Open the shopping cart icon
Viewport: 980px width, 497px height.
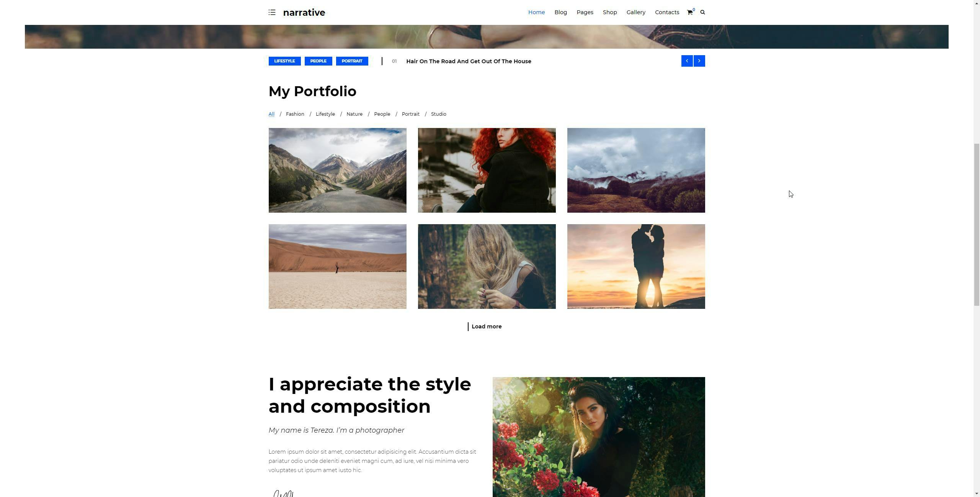click(x=690, y=12)
